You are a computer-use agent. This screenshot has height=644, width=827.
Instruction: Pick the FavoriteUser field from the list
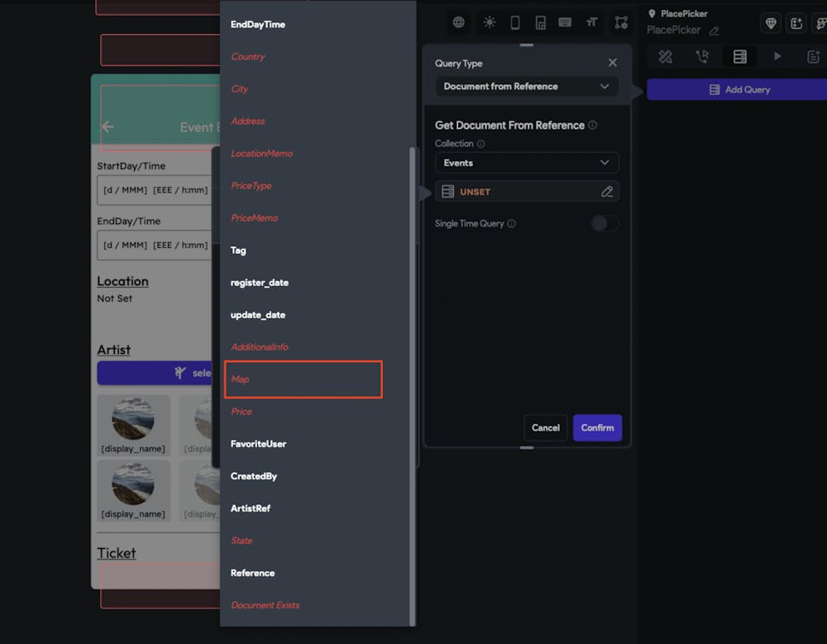point(258,444)
